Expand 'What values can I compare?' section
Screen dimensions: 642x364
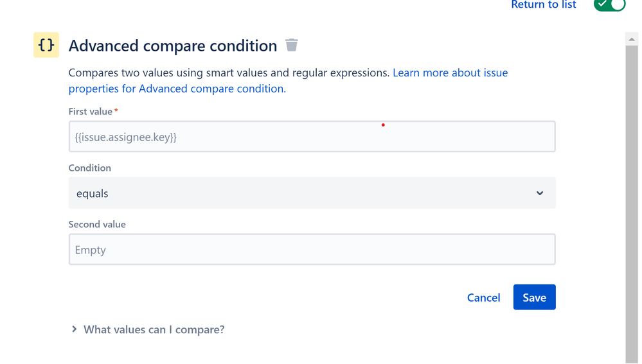[154, 329]
